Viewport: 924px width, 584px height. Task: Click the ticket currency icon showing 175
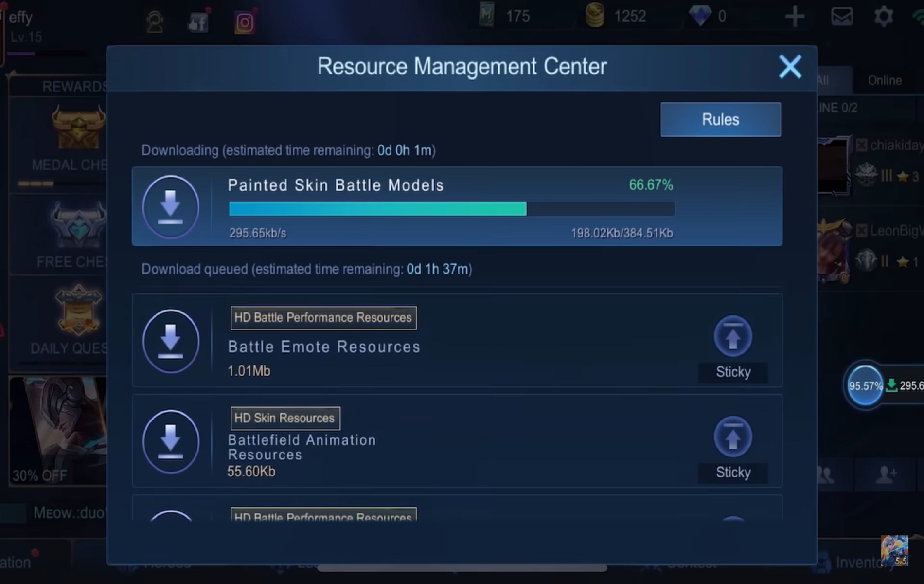(x=486, y=16)
